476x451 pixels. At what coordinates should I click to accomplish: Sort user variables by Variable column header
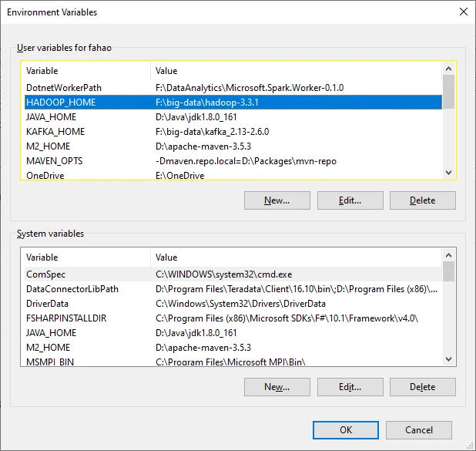coord(85,71)
